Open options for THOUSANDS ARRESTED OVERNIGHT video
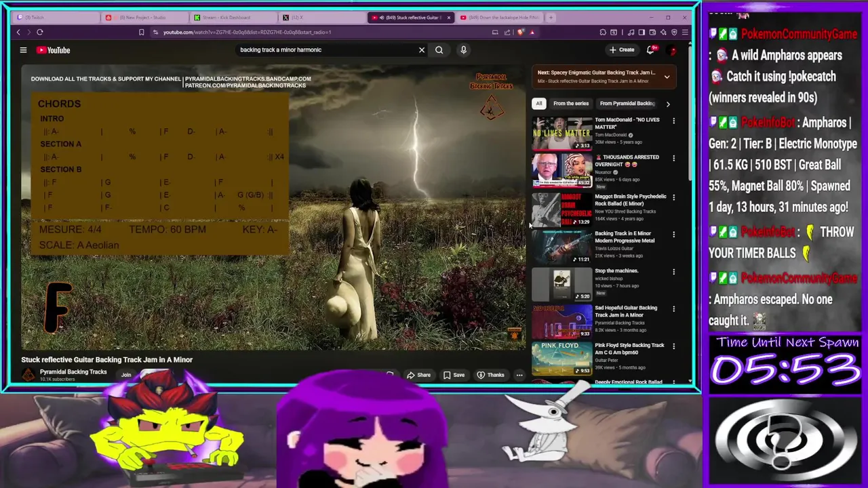The image size is (868, 488). 673,158
